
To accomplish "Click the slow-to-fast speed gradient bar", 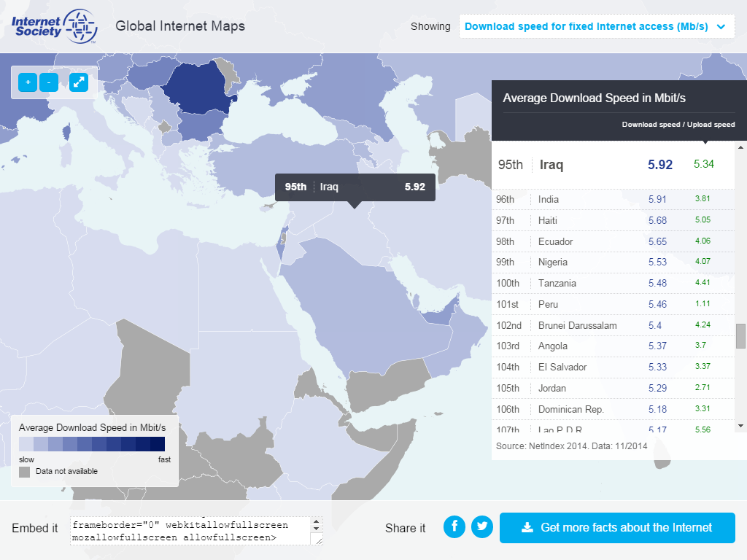I will [x=93, y=444].
